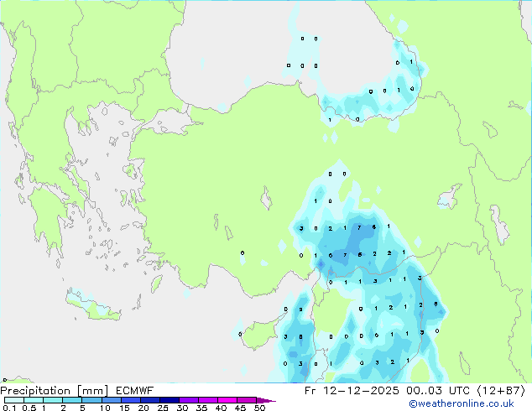
Task: Click the 45–50 mm legend swatch
Action: 247,400
